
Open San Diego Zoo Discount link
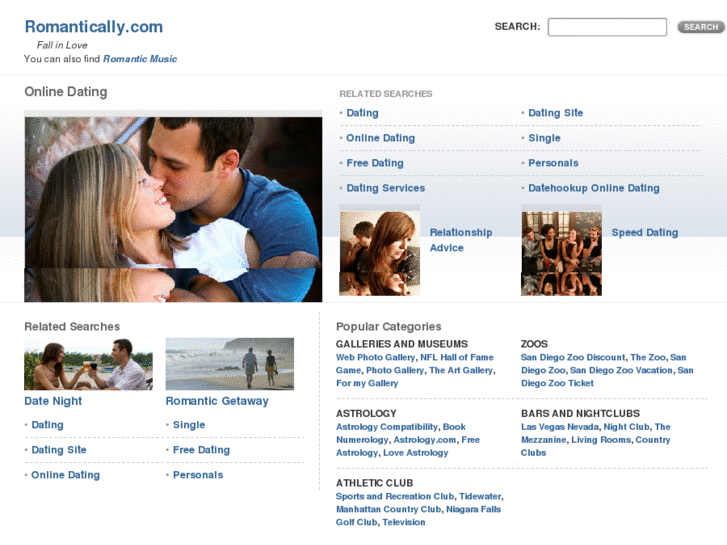point(573,357)
